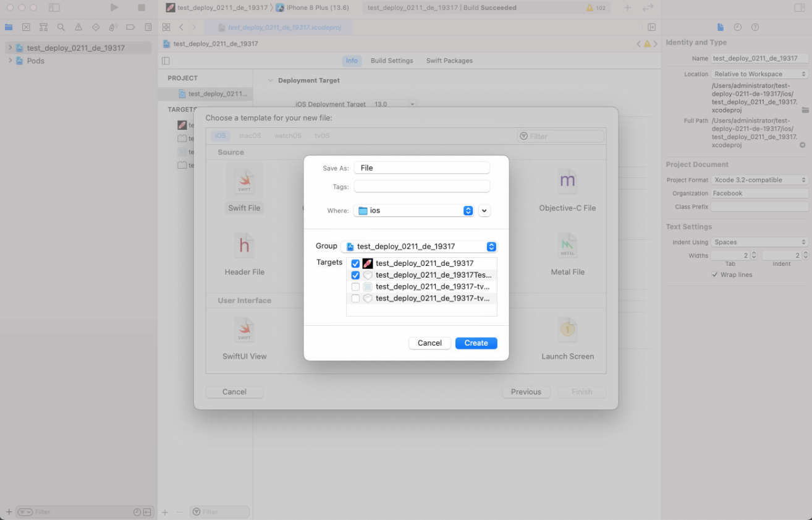
Task: Click the Library plus icon in toolbar
Action: (628, 7)
